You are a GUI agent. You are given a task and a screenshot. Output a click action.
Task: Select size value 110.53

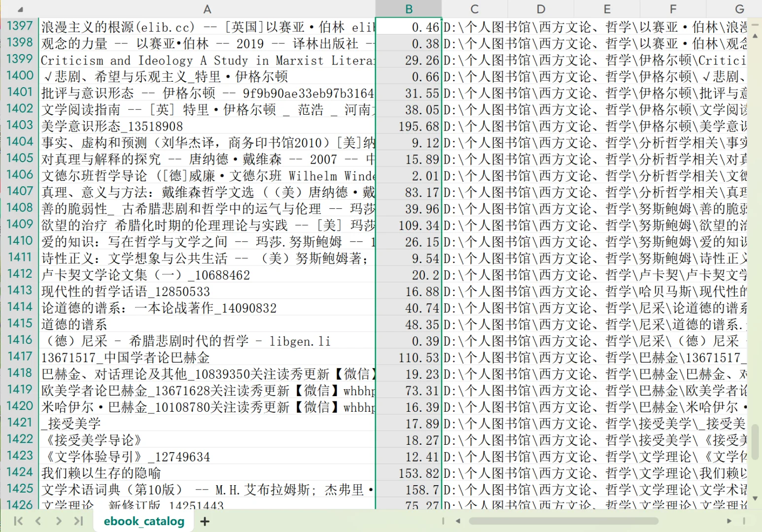click(x=409, y=357)
